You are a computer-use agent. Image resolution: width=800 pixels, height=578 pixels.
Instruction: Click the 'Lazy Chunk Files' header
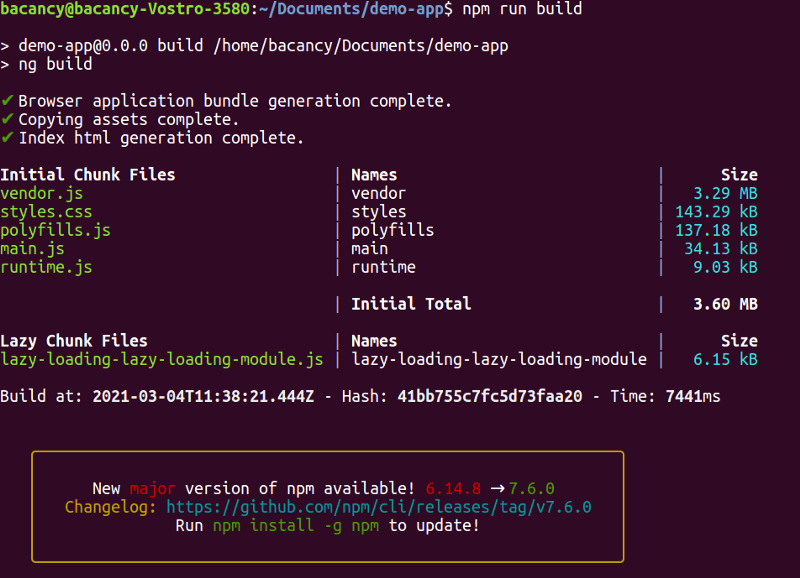coord(74,341)
